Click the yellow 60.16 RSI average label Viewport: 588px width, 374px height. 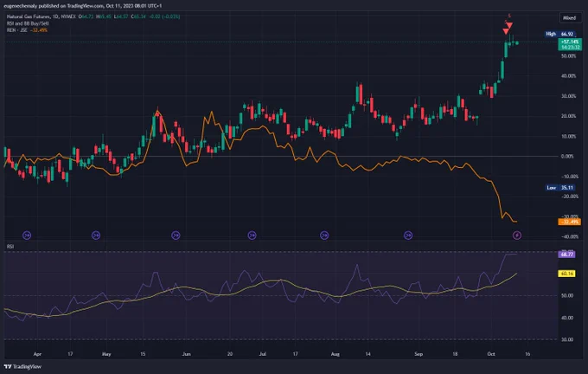click(x=566, y=274)
